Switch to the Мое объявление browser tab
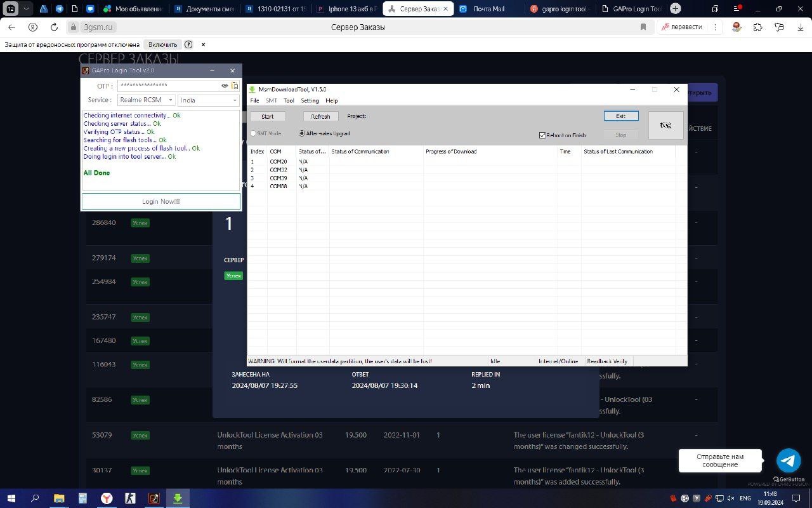The width and height of the screenshot is (812, 508). [x=133, y=9]
